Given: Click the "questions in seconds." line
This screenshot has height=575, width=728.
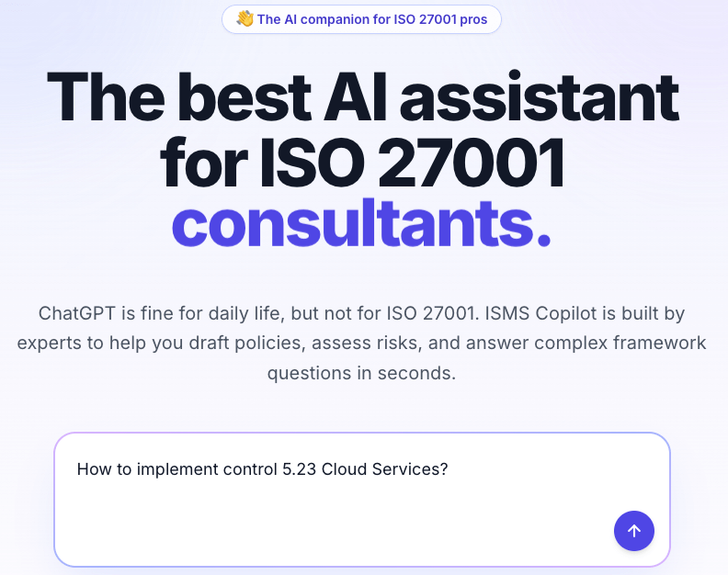Looking at the screenshot, I should click(x=362, y=374).
